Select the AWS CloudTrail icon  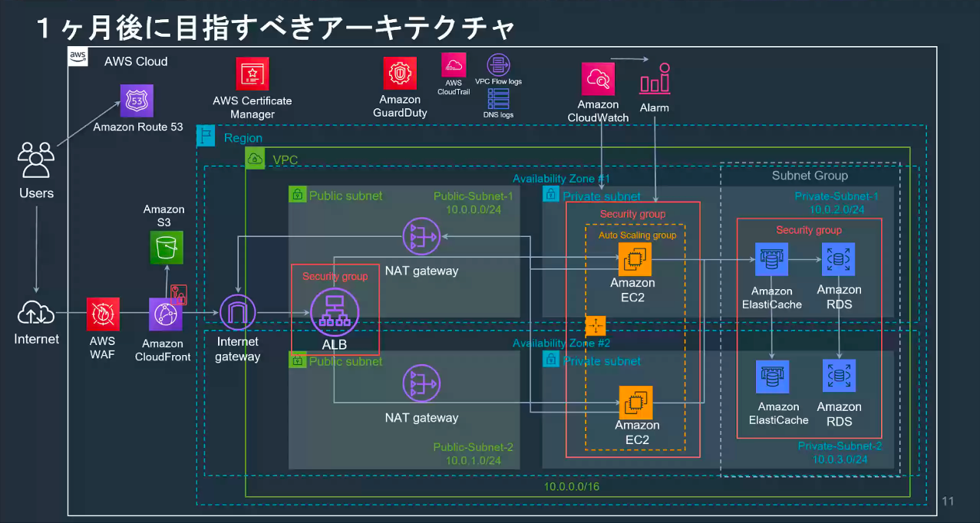[x=454, y=64]
